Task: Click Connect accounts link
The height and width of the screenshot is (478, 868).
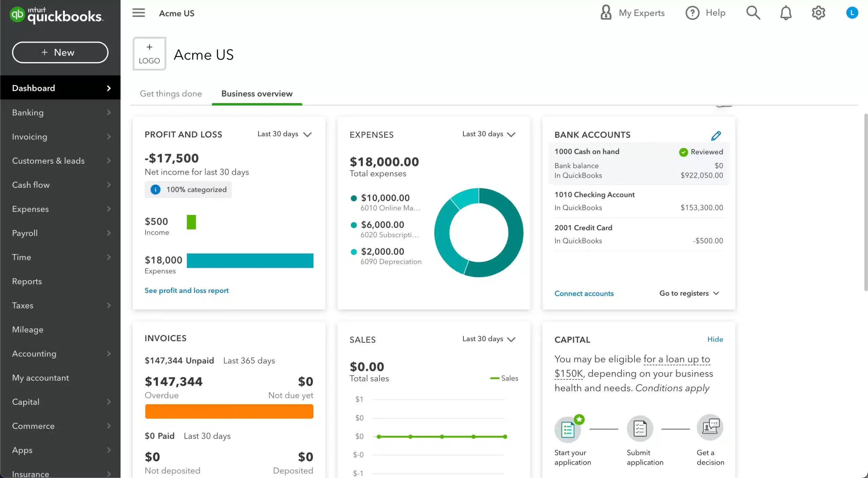Action: (584, 293)
